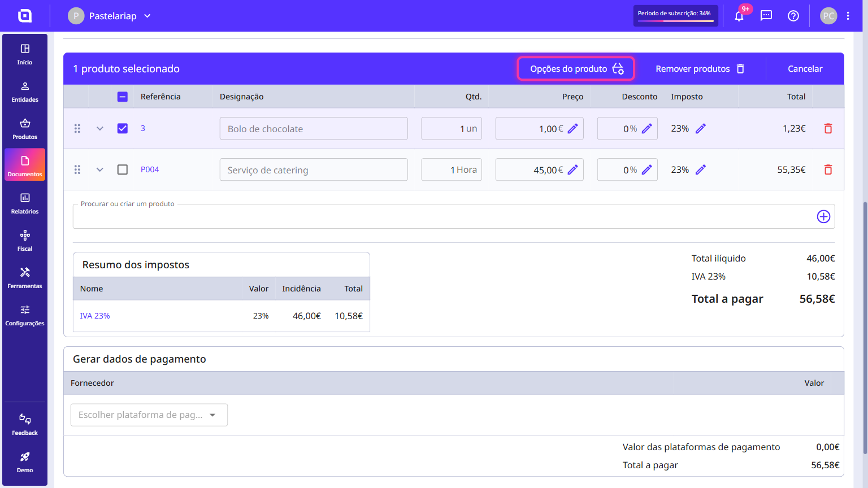Expand the Serviço de catering row details
868x488 pixels.
coord(100,169)
